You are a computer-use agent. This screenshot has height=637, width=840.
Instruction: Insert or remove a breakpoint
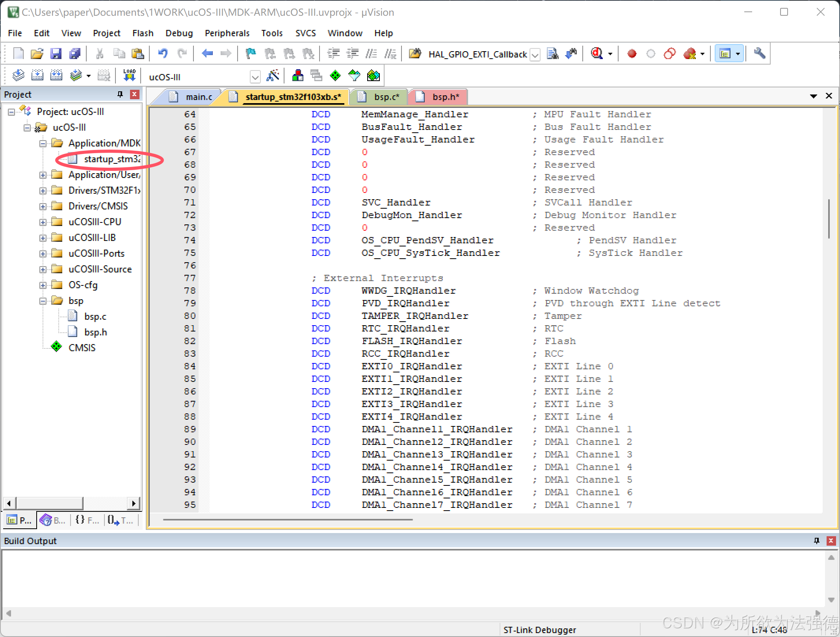(632, 54)
